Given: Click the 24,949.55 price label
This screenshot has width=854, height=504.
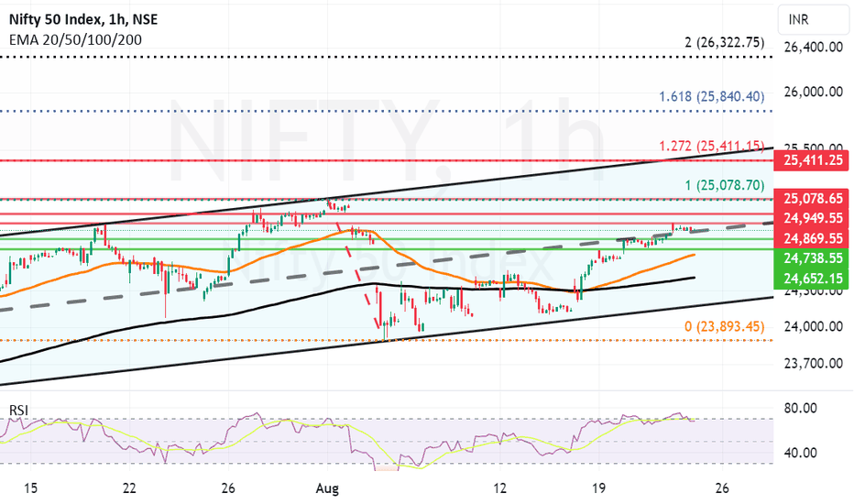Looking at the screenshot, I should tap(813, 218).
